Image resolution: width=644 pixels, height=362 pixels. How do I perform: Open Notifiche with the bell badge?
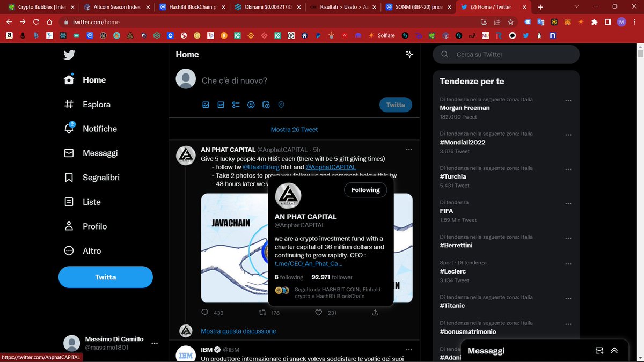tap(90, 129)
